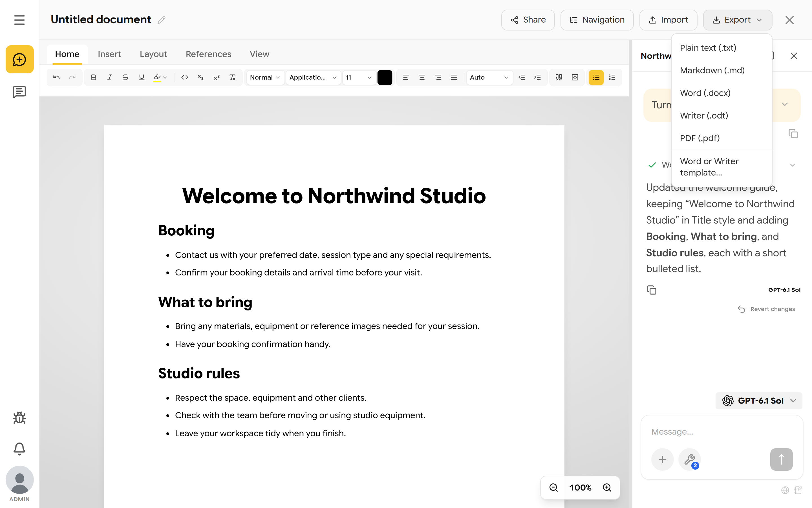
Task: Choose PDF (.pdf) export option
Action: (x=722, y=138)
